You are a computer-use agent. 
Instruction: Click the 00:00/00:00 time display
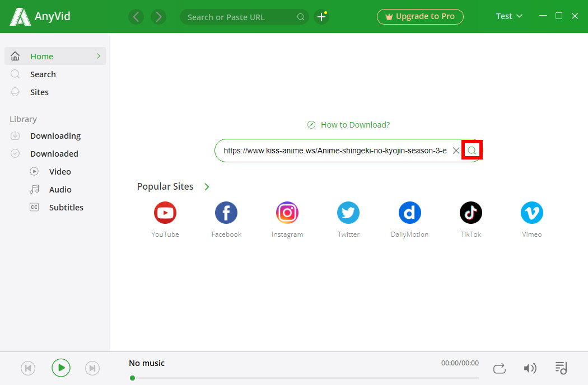[460, 363]
